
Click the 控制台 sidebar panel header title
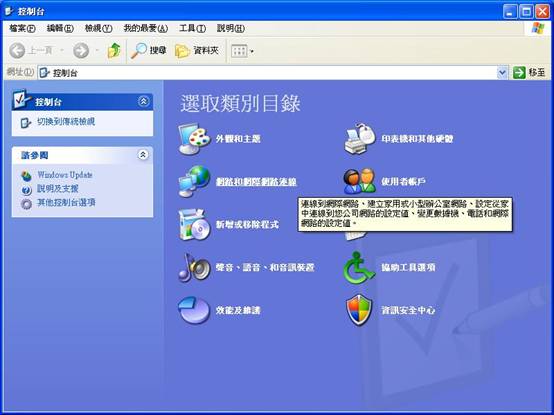[x=48, y=102]
